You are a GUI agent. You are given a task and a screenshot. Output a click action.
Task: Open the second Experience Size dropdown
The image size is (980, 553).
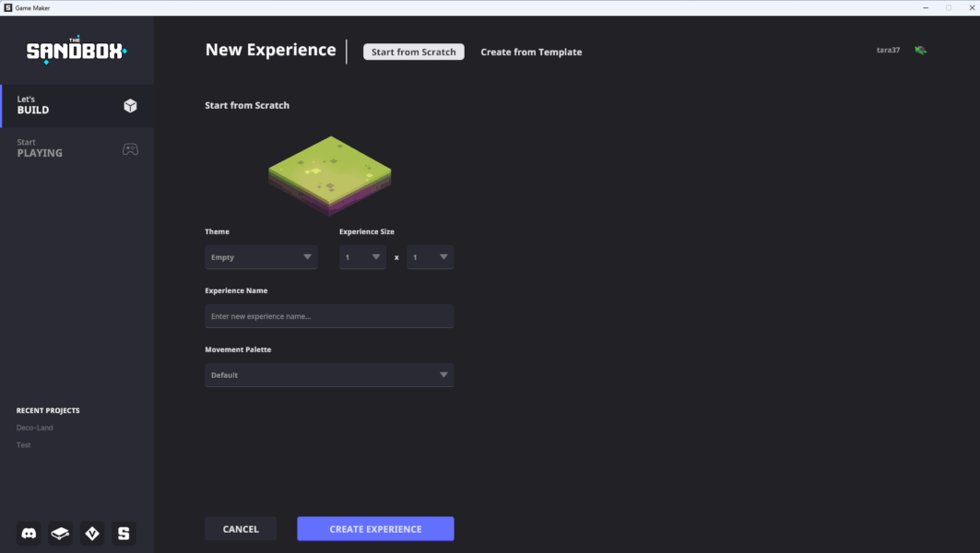430,257
